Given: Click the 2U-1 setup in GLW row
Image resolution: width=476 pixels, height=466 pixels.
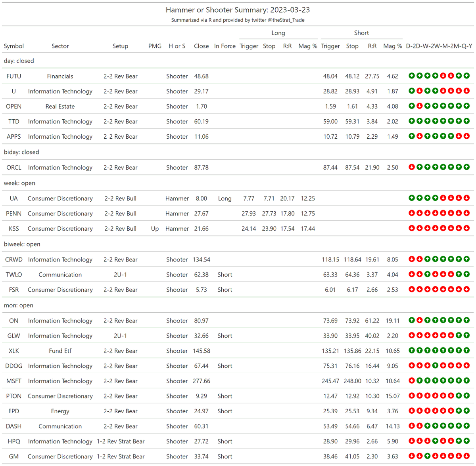Looking at the screenshot, I should (x=120, y=336).
